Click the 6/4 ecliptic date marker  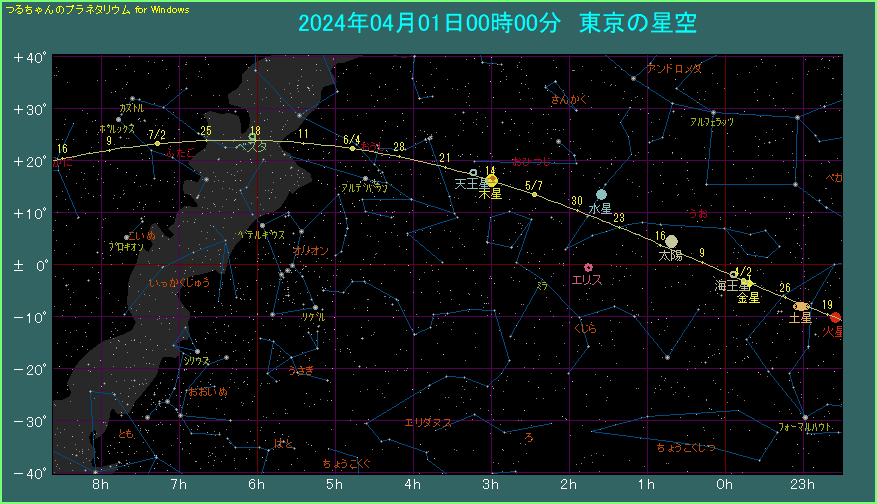[352, 148]
